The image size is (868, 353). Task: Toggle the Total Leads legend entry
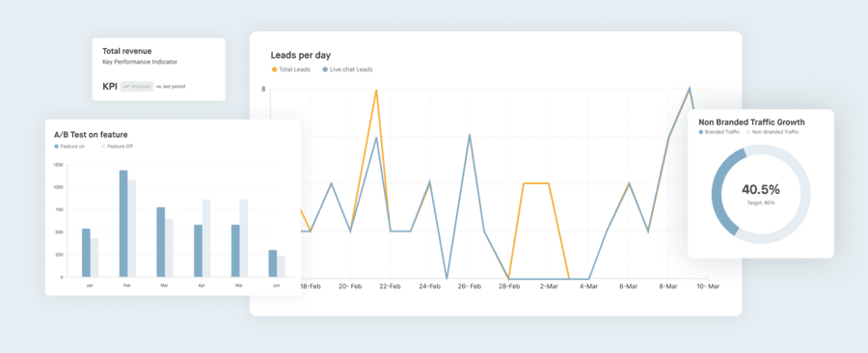pyautogui.click(x=290, y=69)
